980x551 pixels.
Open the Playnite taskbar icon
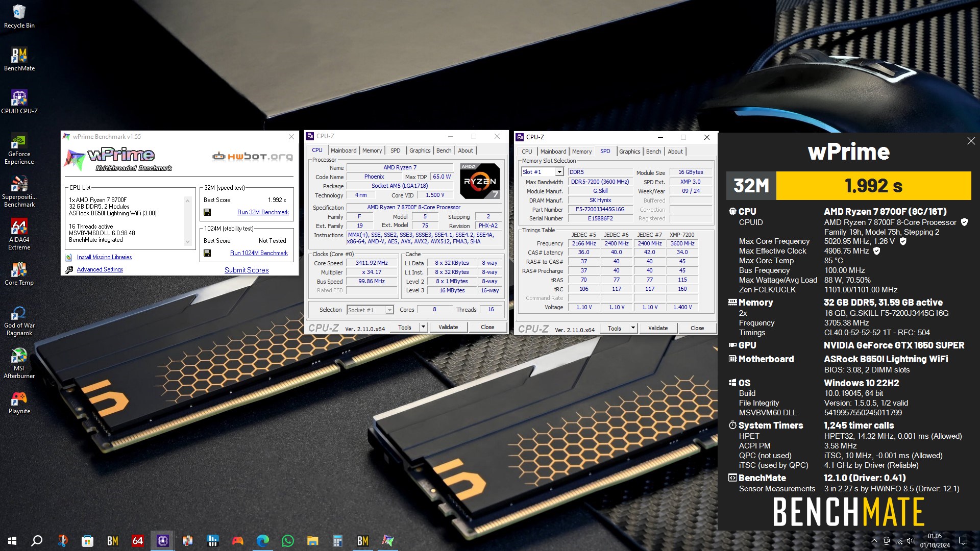click(x=238, y=541)
